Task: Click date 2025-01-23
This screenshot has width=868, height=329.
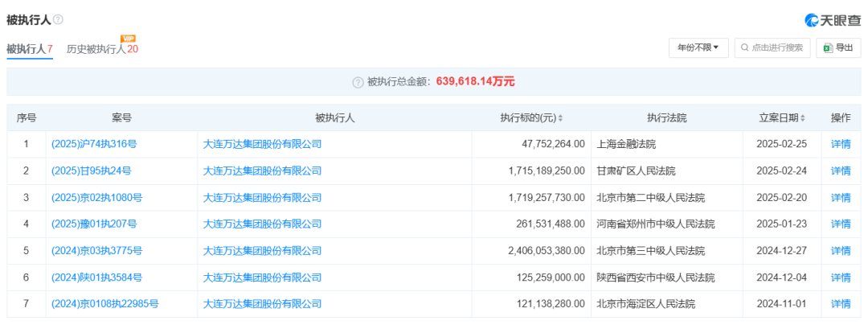Action: [x=782, y=224]
